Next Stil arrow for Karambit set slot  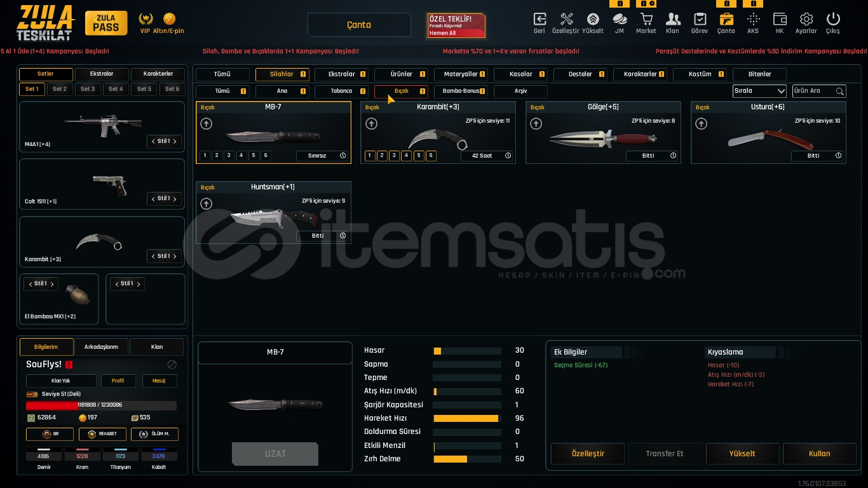click(x=175, y=256)
